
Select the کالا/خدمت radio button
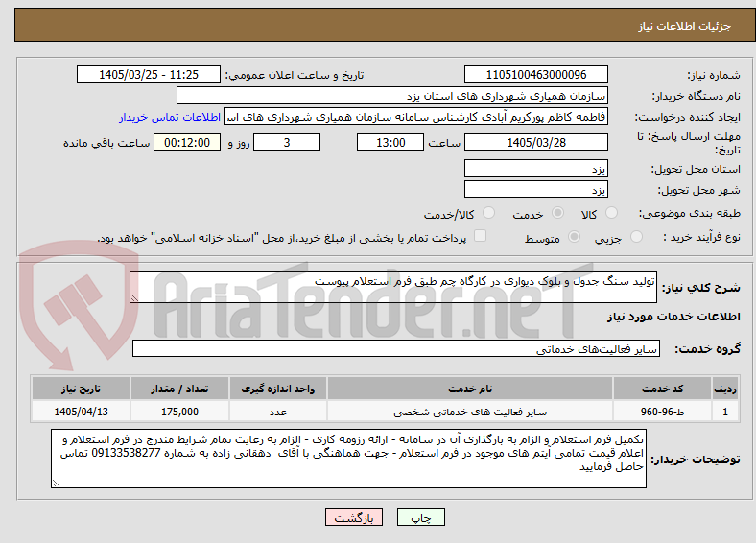tap(489, 213)
